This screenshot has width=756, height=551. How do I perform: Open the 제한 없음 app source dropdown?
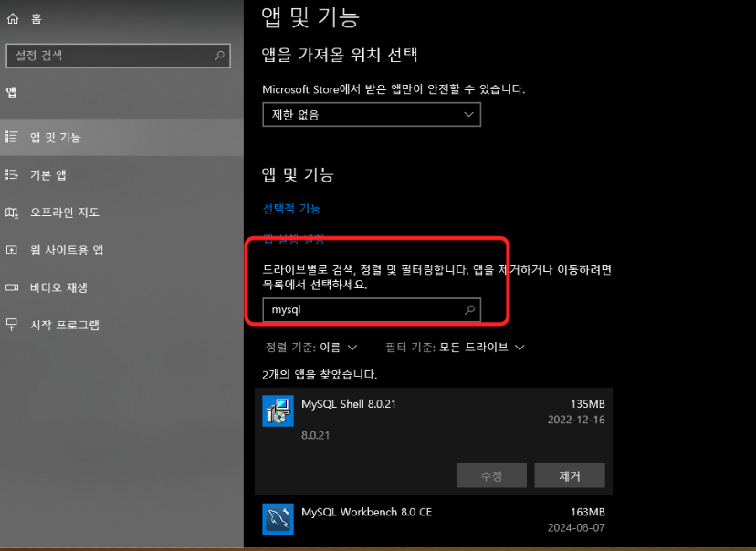[x=372, y=115]
